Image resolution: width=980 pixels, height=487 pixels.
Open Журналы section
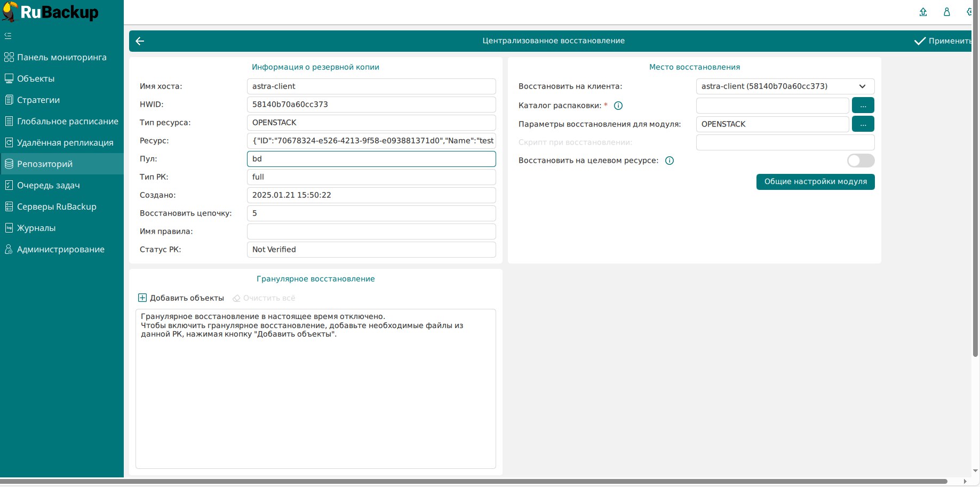click(62, 228)
